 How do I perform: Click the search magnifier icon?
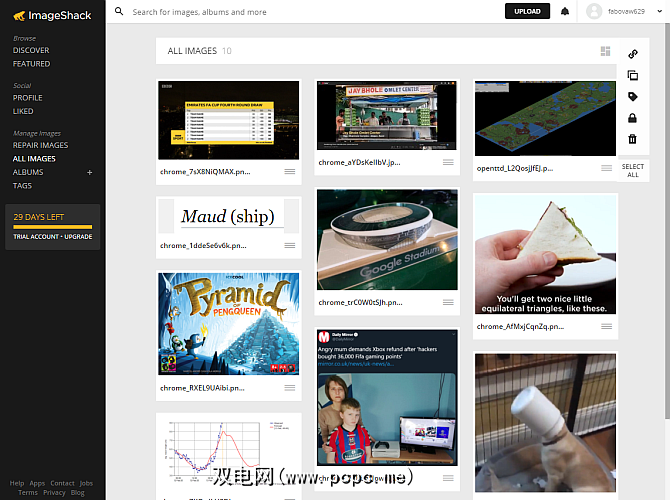[x=119, y=12]
